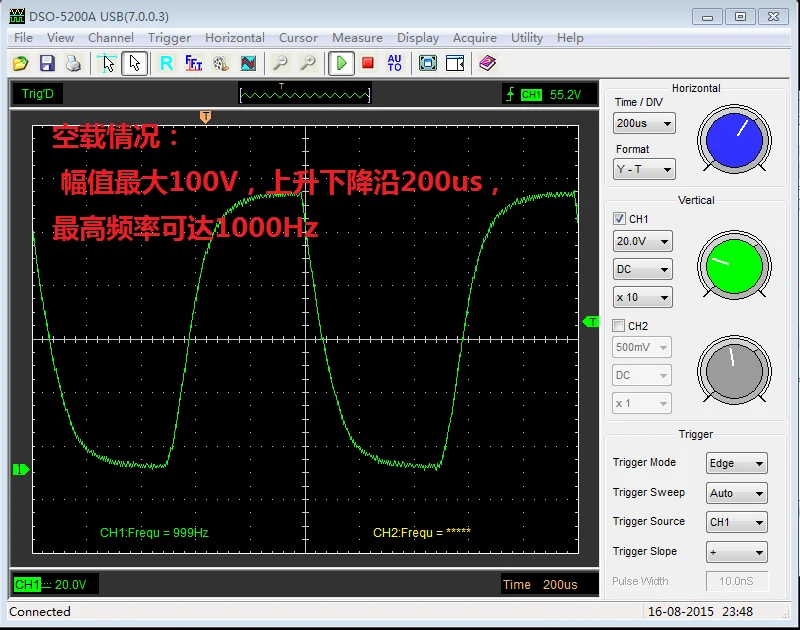Click the R reference waveform toolbar icon
Image resolution: width=800 pixels, height=630 pixels.
click(165, 62)
